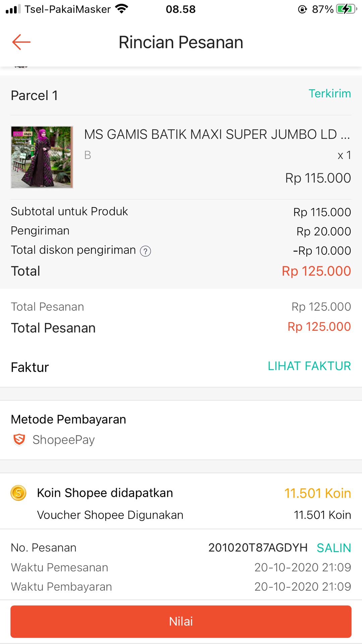Open the gamis batik product thumbnail

pyautogui.click(x=42, y=157)
